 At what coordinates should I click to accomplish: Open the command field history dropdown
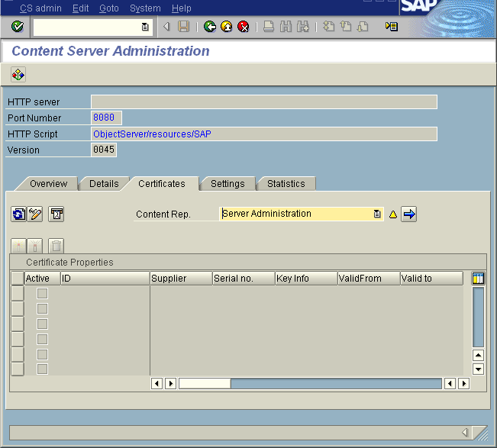(x=145, y=27)
